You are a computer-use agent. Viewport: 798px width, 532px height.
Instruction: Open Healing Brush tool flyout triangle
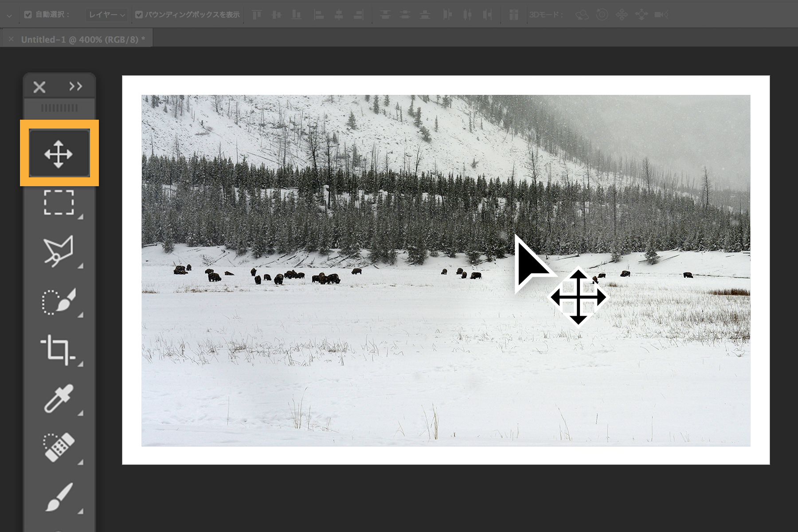tap(80, 462)
